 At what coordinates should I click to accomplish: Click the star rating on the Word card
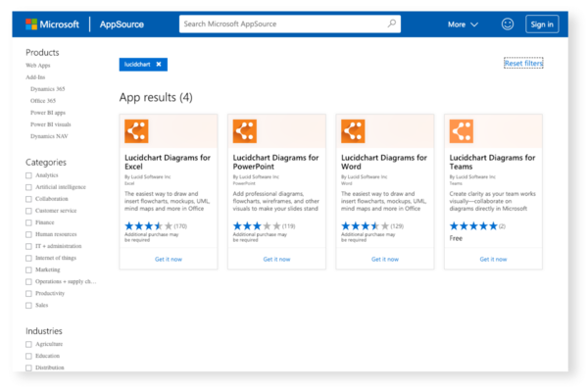pos(366,226)
